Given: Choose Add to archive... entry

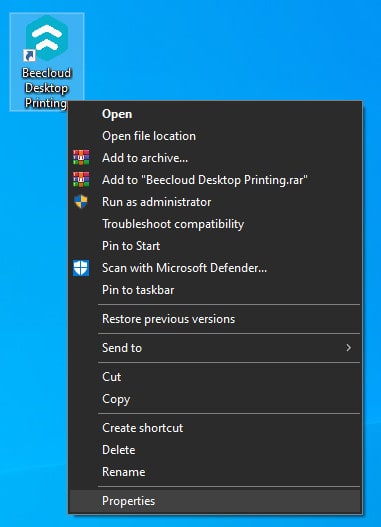Looking at the screenshot, I should point(215,158).
